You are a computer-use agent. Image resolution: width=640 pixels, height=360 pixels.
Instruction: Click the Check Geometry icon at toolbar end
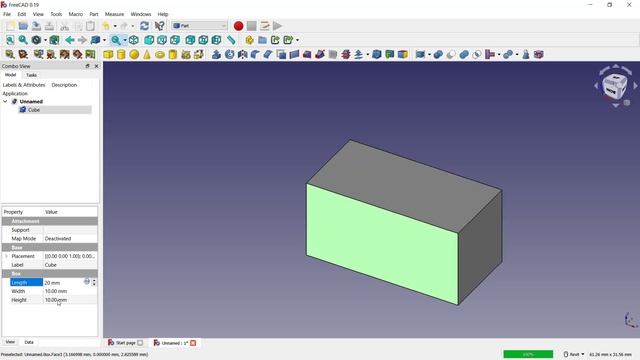coord(539,54)
